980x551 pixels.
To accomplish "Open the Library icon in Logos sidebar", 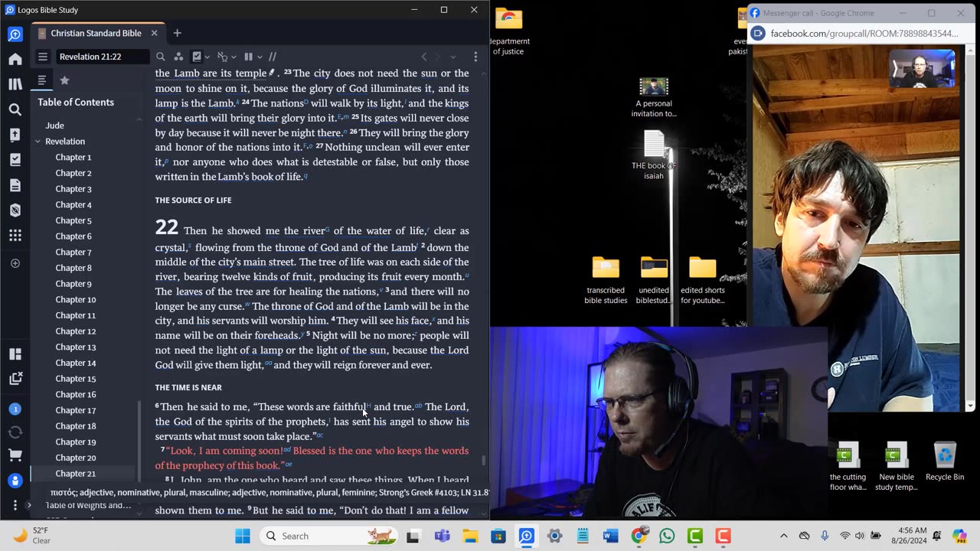I will (x=15, y=84).
